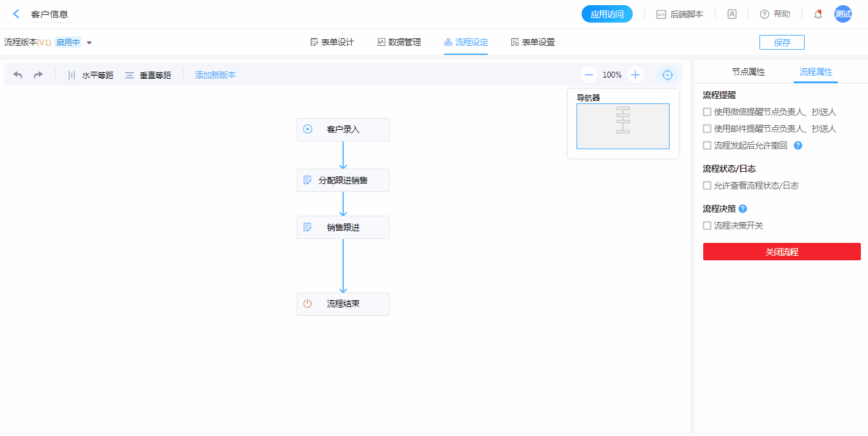Click the redo arrow icon
Viewport: 868px width, 436px height.
[38, 75]
